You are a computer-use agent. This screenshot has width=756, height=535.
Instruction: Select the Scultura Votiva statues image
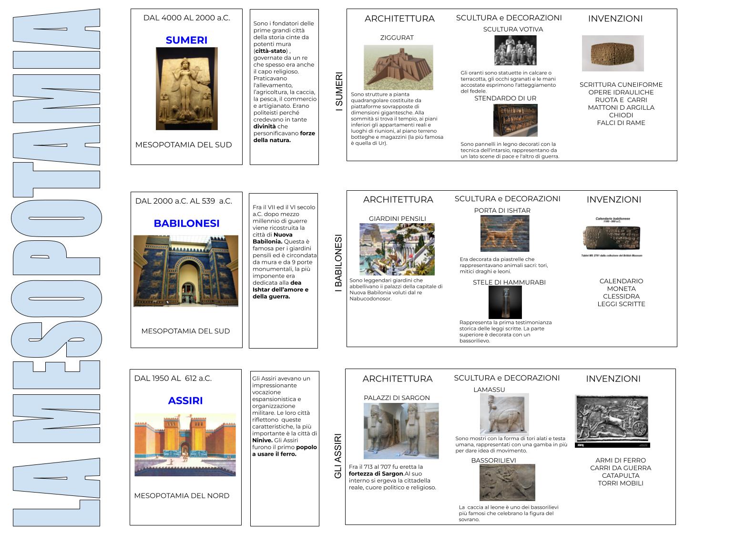pyautogui.click(x=515, y=50)
